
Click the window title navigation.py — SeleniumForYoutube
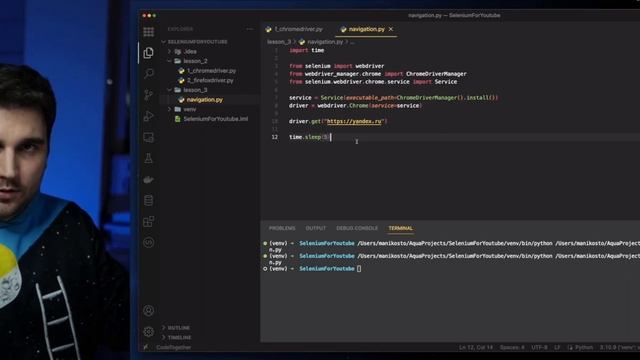(454, 16)
